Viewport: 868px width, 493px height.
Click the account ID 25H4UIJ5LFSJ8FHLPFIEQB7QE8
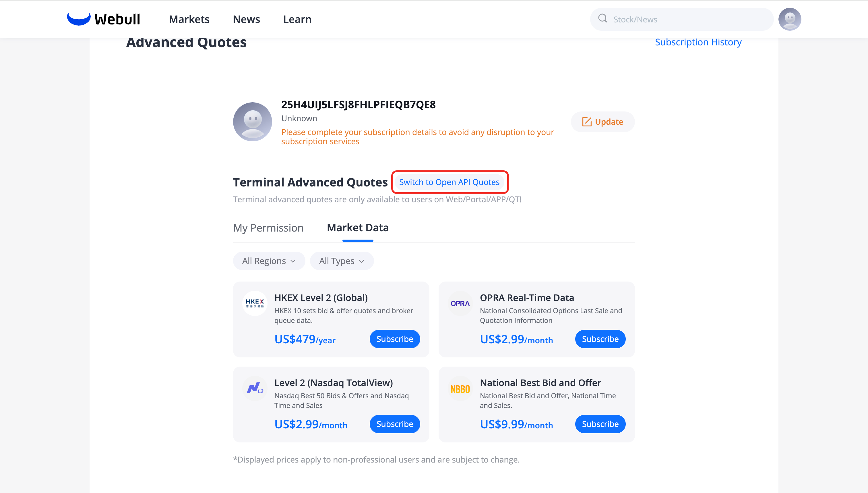(358, 105)
